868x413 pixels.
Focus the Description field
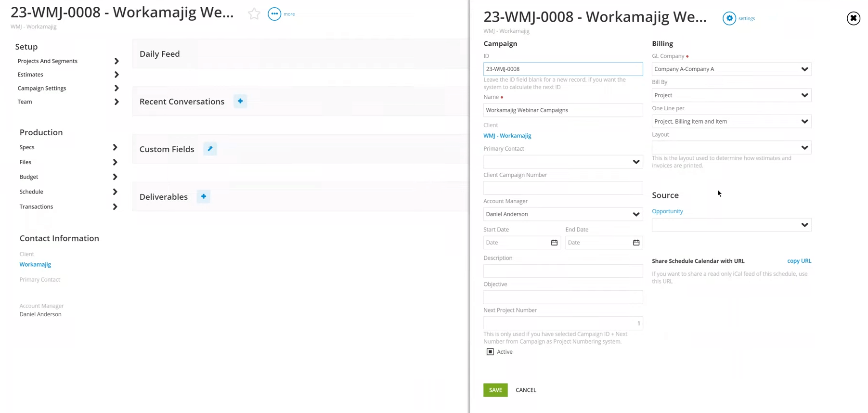563,271
